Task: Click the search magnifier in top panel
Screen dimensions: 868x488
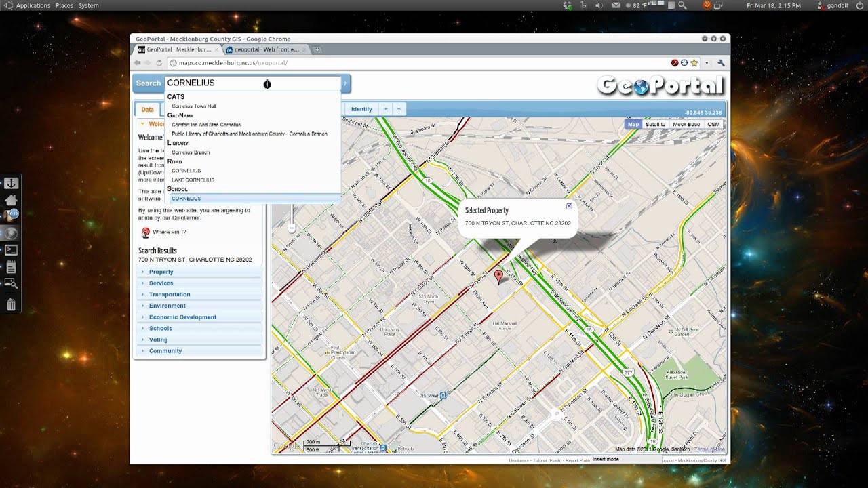Action: [x=683, y=5]
